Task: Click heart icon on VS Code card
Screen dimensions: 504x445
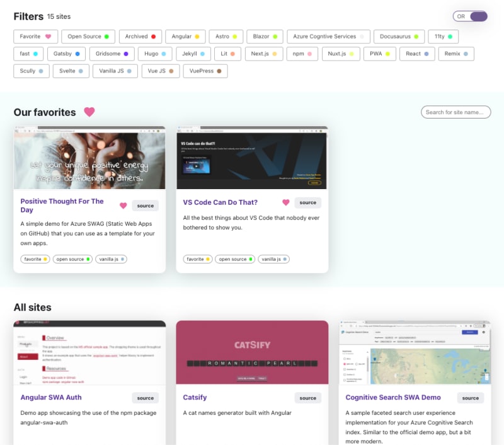Action: pos(286,202)
